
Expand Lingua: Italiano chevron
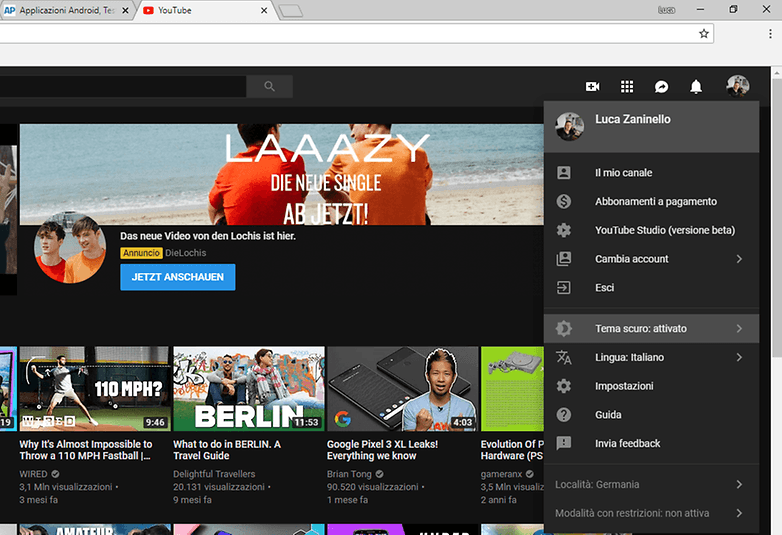point(739,357)
